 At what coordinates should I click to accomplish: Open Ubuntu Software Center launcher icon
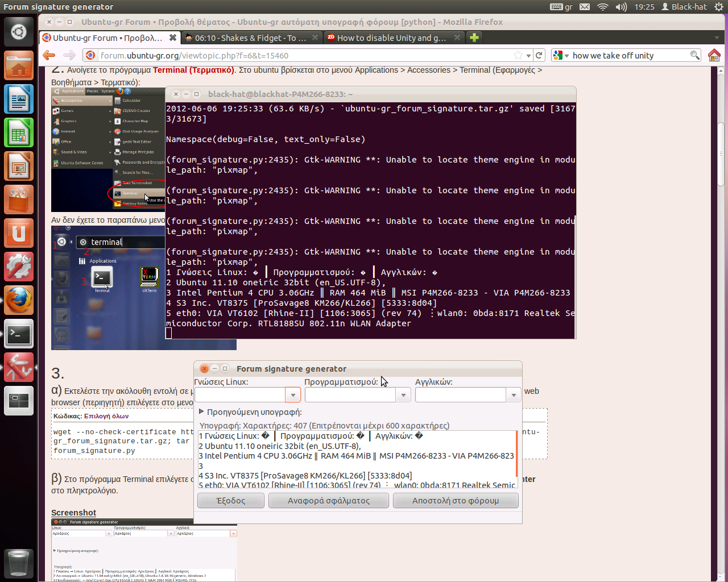pos(19,200)
